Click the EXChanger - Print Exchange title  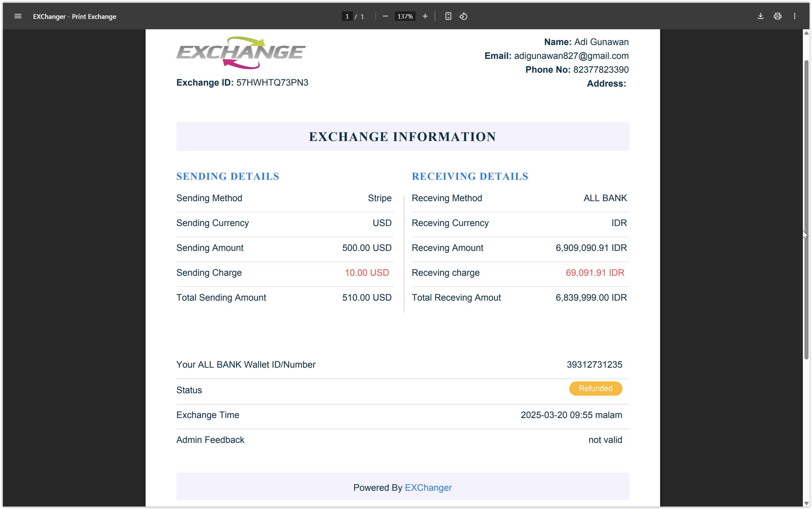[74, 16]
